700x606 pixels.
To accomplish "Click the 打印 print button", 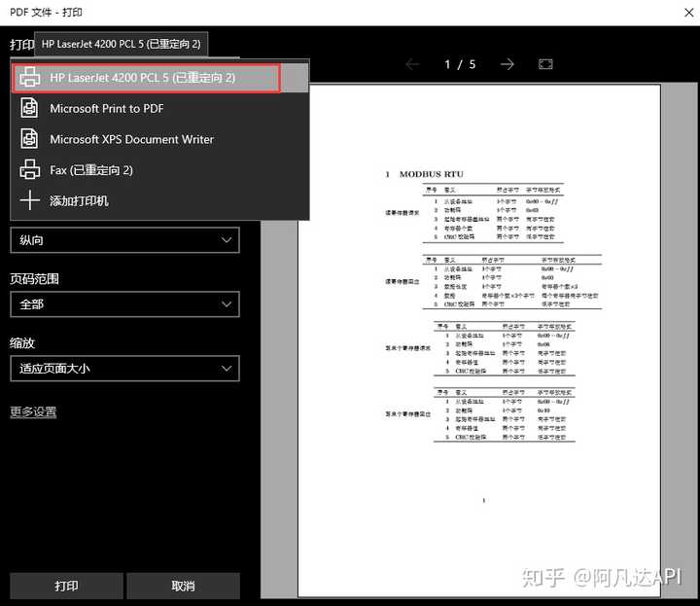I will (x=66, y=586).
